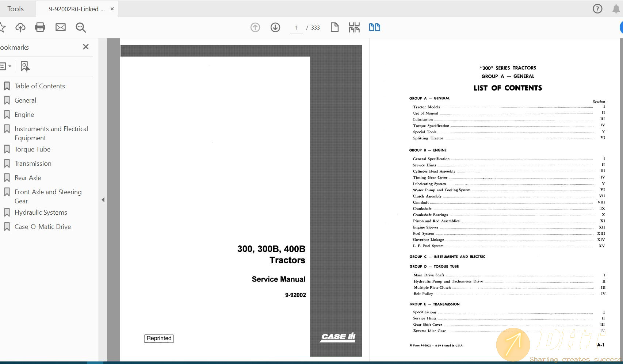Viewport: 623px width, 364px height.
Task: Open dropdown arrow beside bookmark options
Action: [11, 66]
